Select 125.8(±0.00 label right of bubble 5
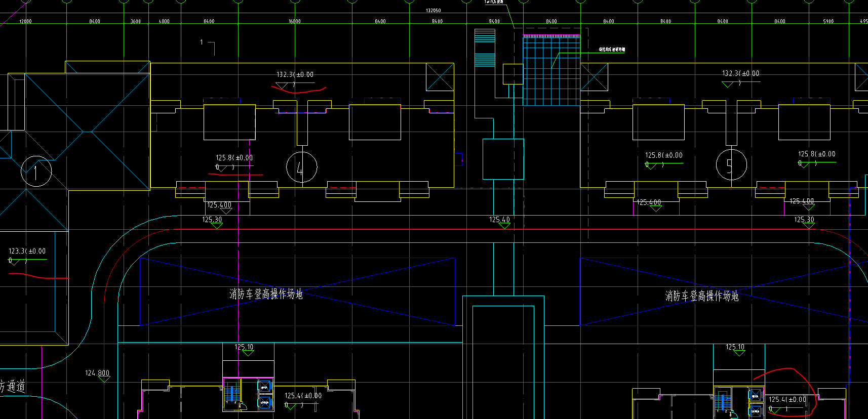Screen dimensions: 868x419 [x=817, y=154]
